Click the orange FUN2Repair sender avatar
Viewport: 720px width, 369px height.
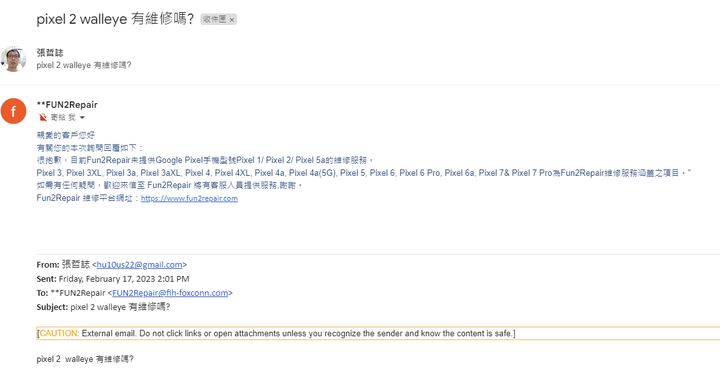coord(13,111)
